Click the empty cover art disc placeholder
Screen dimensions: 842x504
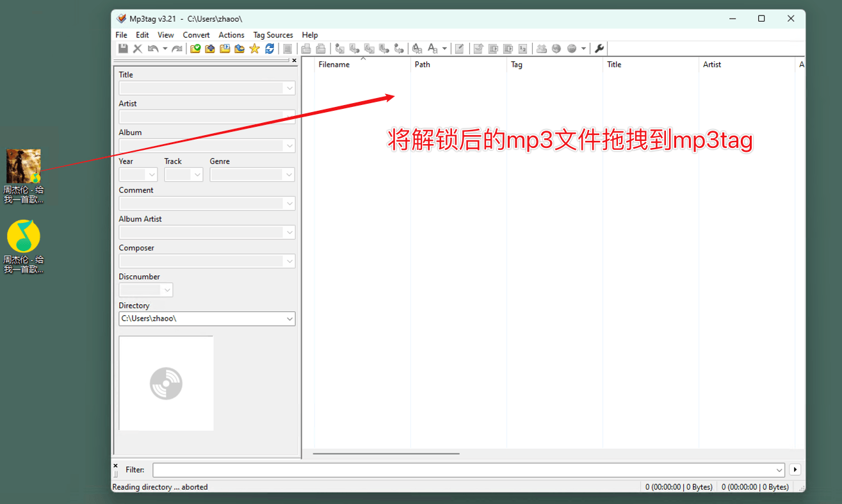tap(166, 384)
